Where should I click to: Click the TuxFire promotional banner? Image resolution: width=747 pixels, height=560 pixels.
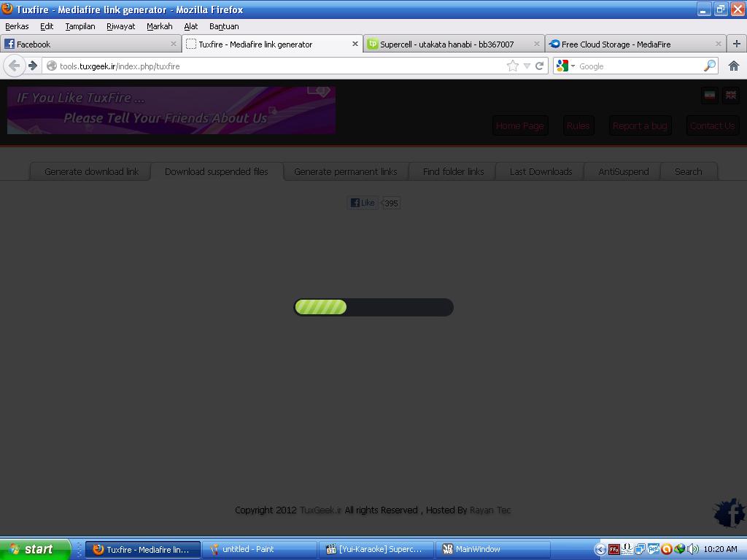[171, 110]
